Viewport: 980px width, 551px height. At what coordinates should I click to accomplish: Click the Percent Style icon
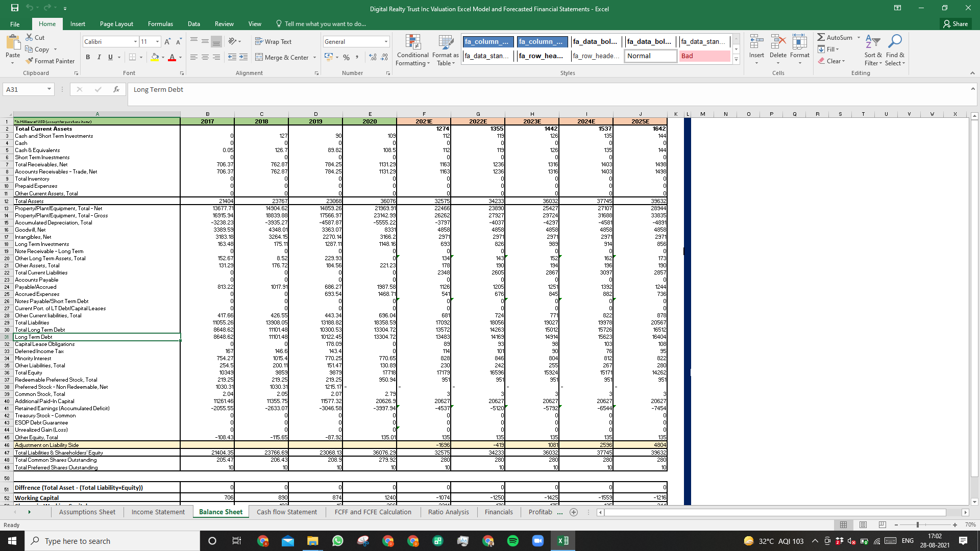[x=347, y=57]
